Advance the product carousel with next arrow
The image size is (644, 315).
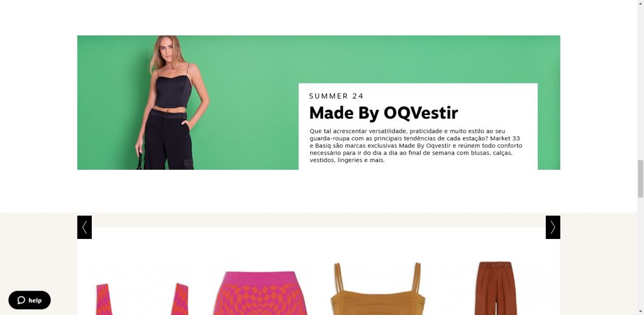(553, 227)
